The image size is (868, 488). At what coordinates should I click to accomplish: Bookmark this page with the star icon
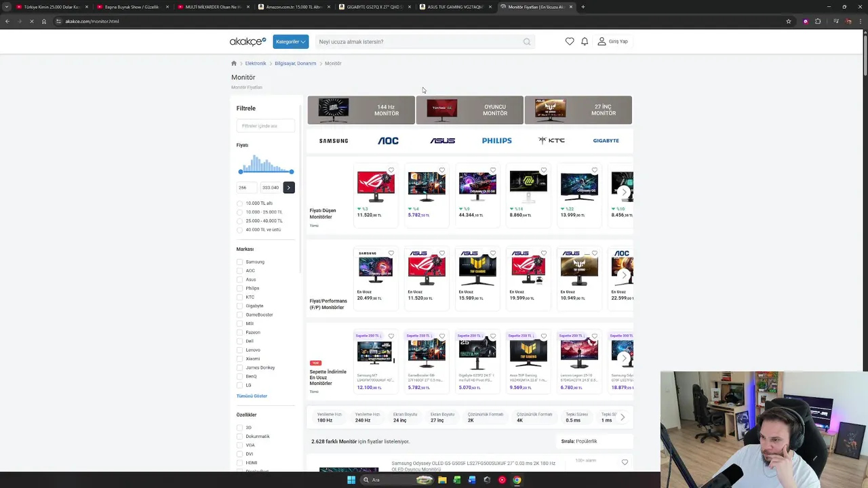coord(789,21)
